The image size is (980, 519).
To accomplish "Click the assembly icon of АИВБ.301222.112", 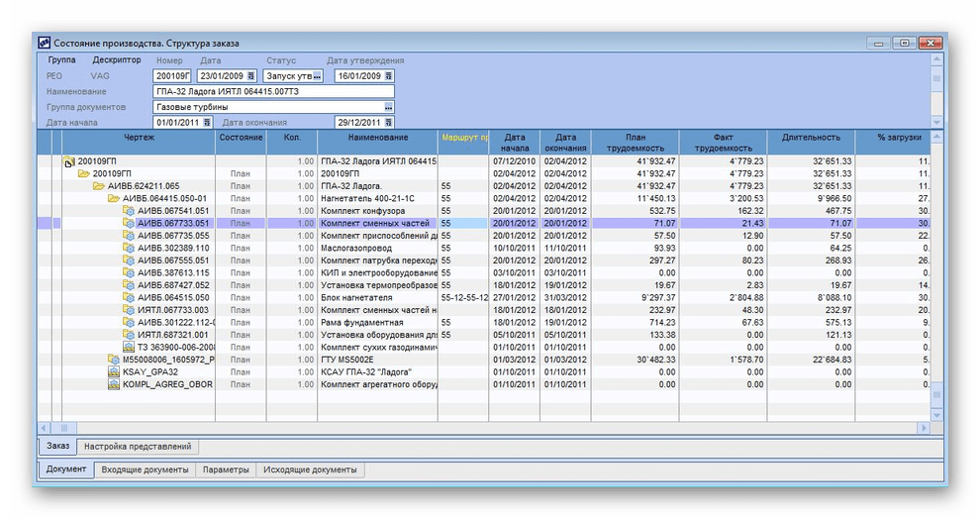I will [x=129, y=323].
